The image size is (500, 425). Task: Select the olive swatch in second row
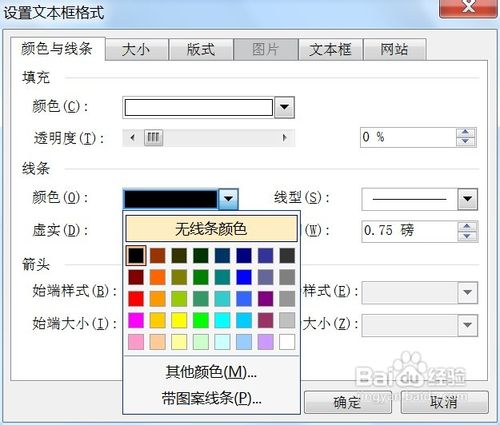179,277
